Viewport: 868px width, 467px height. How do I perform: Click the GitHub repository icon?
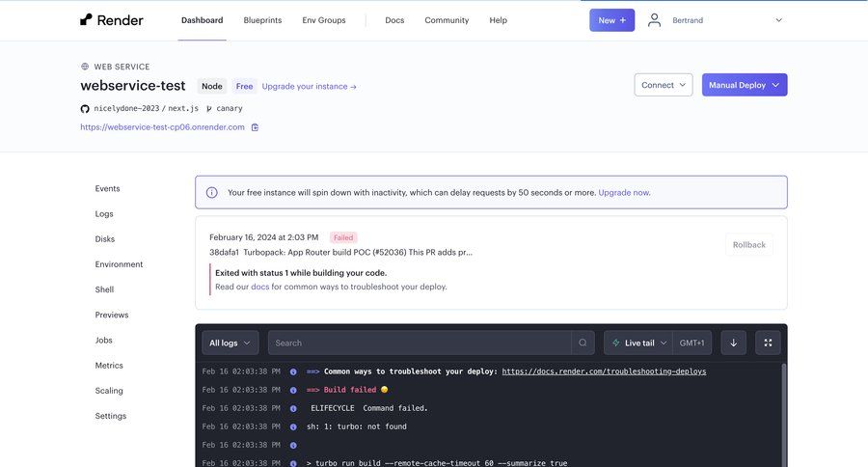tap(85, 109)
